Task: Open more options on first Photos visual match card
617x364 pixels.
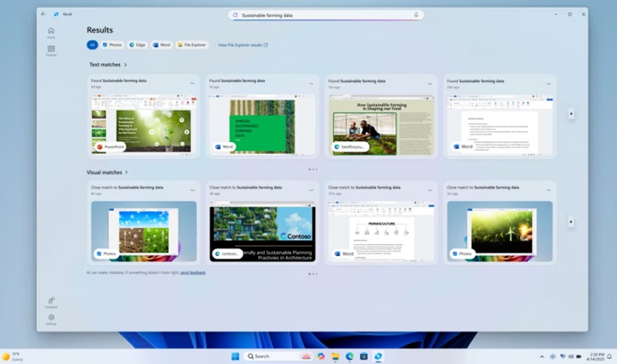Action: 193,190
